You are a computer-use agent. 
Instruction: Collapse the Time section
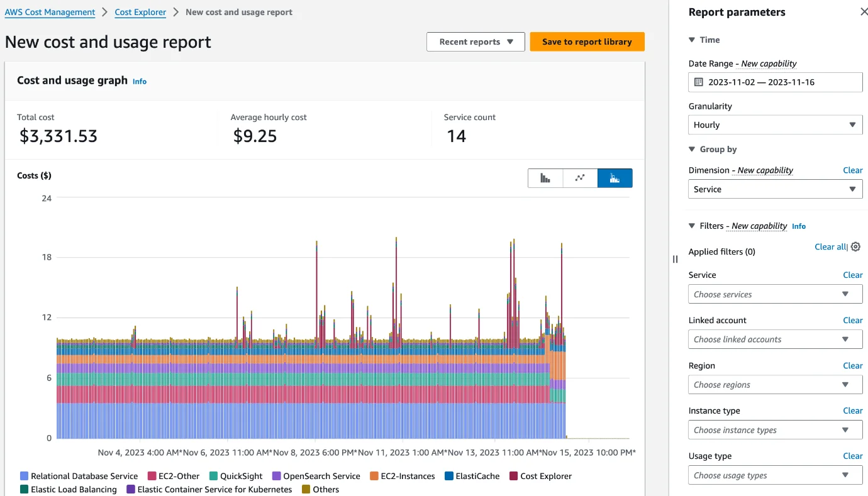click(693, 40)
